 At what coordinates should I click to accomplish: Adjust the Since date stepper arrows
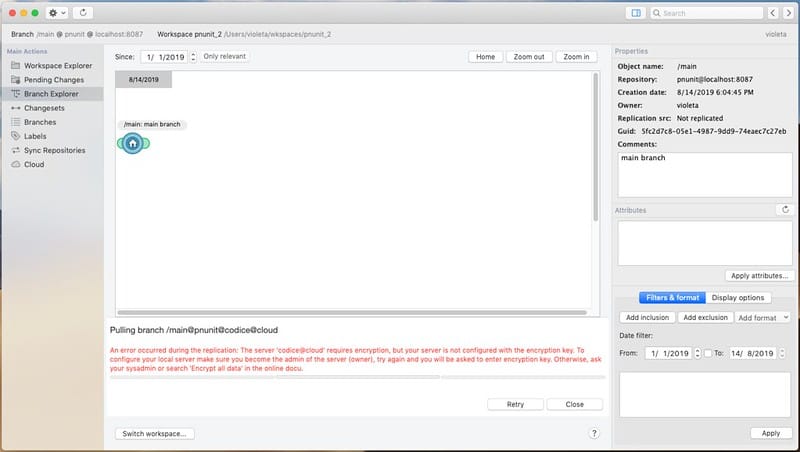(193, 57)
